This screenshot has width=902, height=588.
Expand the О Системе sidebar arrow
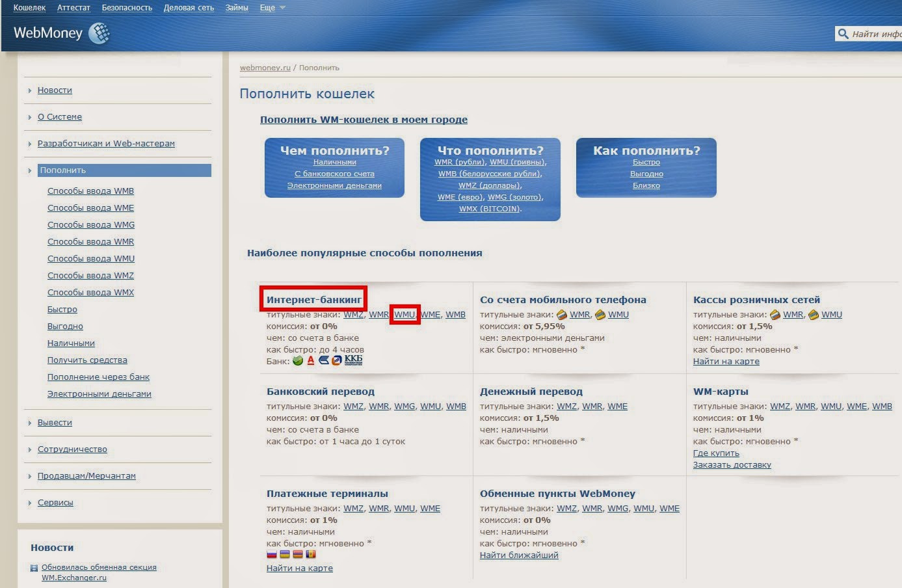[x=30, y=117]
